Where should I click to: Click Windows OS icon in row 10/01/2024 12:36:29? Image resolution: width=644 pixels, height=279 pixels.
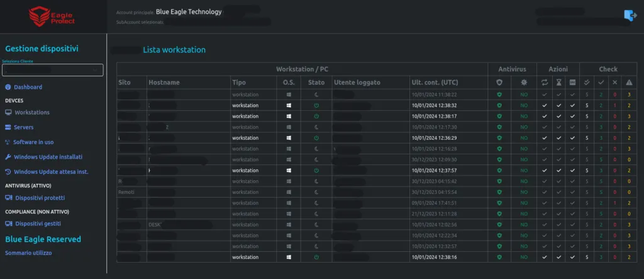[x=289, y=138]
